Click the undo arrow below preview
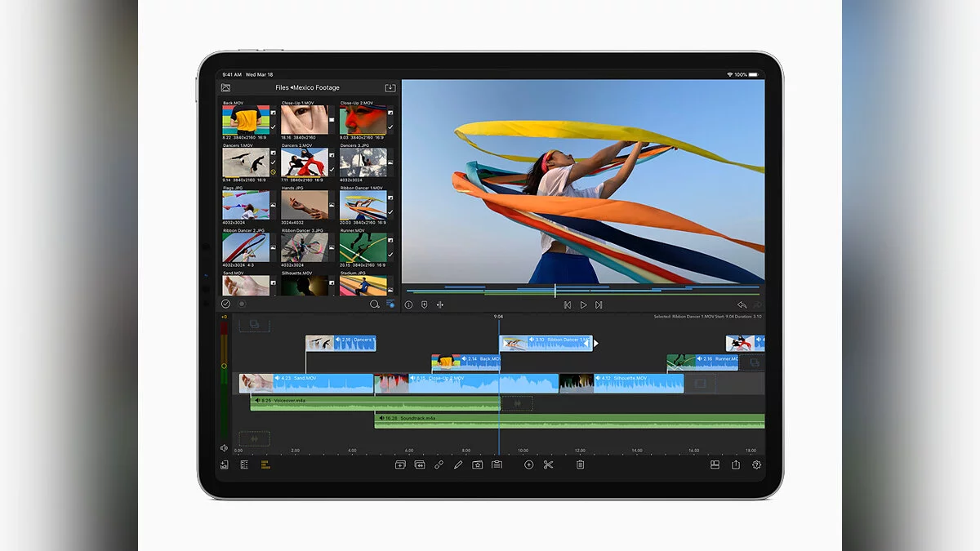 pos(742,304)
